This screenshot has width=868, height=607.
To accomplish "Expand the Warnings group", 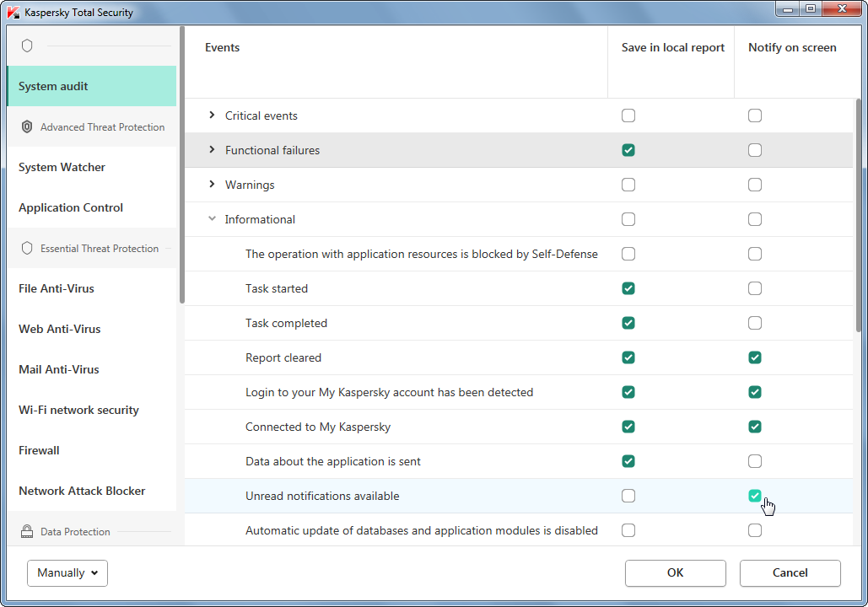I will click(x=212, y=185).
